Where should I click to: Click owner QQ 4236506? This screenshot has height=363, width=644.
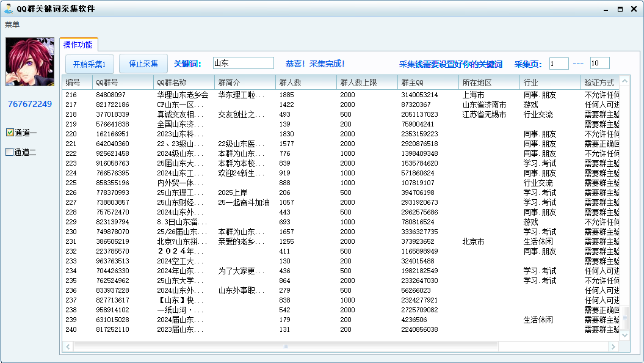point(414,320)
